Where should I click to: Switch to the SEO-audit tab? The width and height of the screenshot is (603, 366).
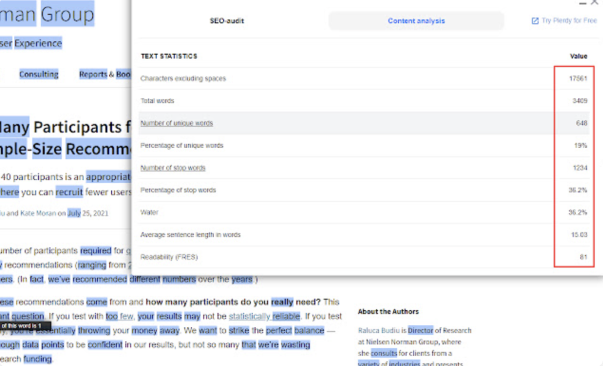coord(227,21)
